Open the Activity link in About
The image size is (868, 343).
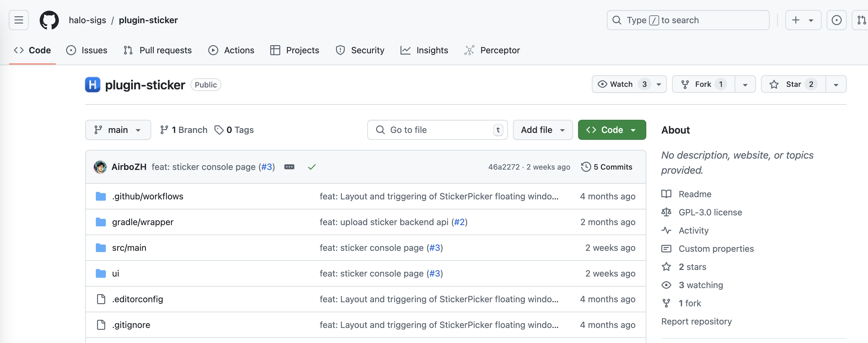pos(694,230)
